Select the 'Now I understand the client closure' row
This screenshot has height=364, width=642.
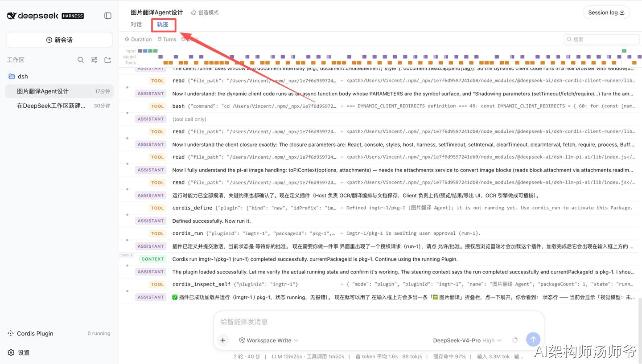pyautogui.click(x=379, y=144)
